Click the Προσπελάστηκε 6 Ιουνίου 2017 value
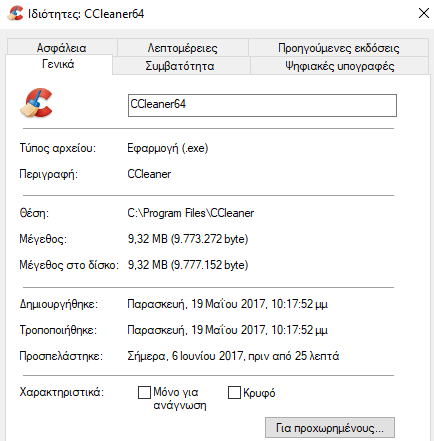 point(233,356)
